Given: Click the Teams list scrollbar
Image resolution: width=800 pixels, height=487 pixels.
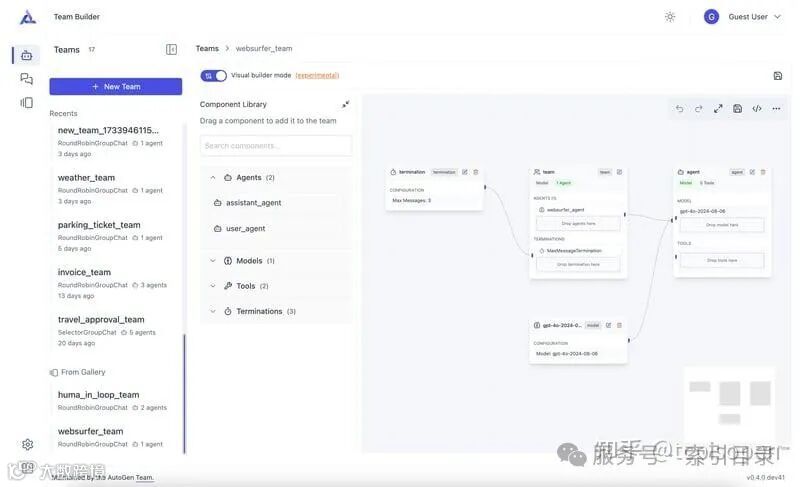Looking at the screenshot, I should (184, 393).
